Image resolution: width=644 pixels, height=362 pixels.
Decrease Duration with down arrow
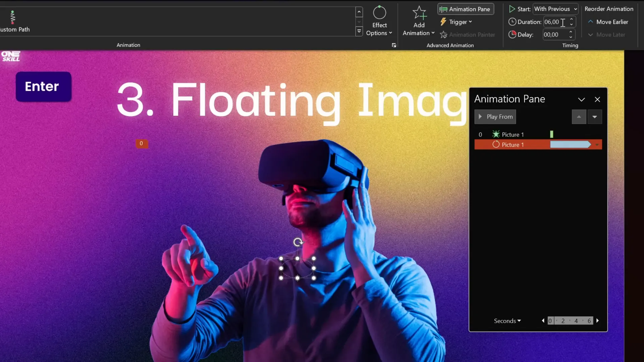click(571, 24)
